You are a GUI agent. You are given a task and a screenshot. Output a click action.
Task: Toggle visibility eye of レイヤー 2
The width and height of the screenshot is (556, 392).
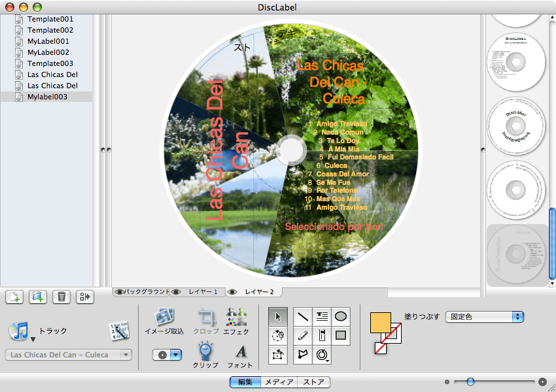click(232, 292)
